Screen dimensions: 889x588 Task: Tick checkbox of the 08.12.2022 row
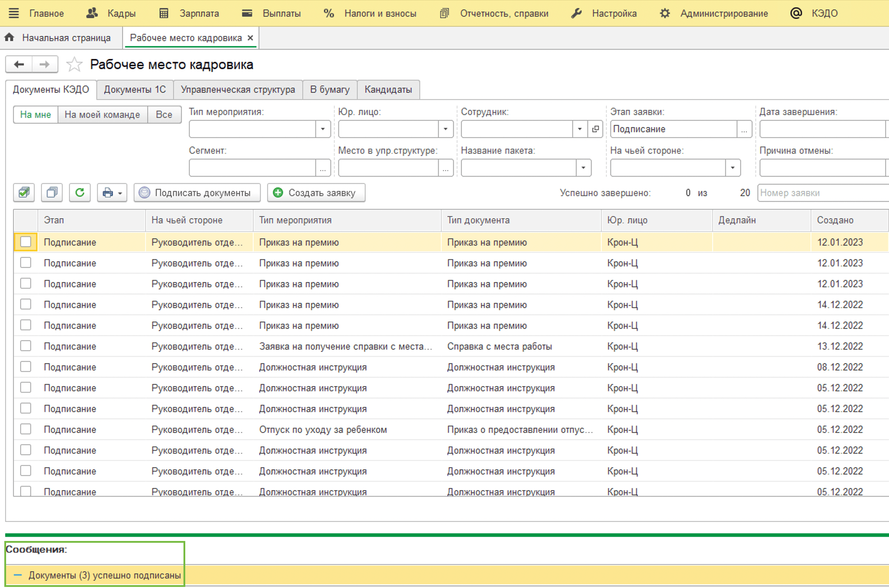25,367
